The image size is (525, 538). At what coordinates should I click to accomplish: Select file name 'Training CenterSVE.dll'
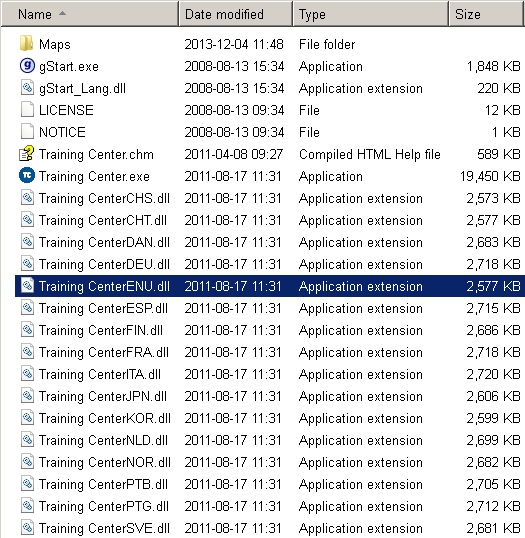tap(104, 528)
